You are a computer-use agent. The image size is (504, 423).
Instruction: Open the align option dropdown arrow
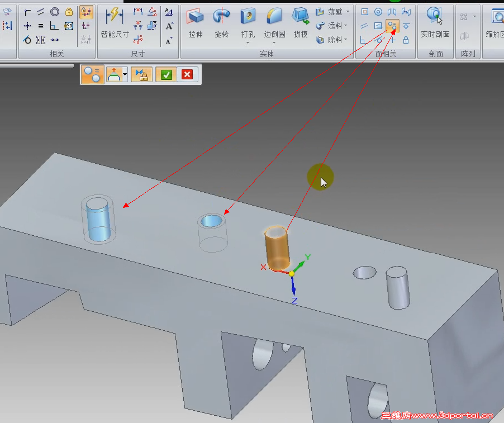[125, 74]
